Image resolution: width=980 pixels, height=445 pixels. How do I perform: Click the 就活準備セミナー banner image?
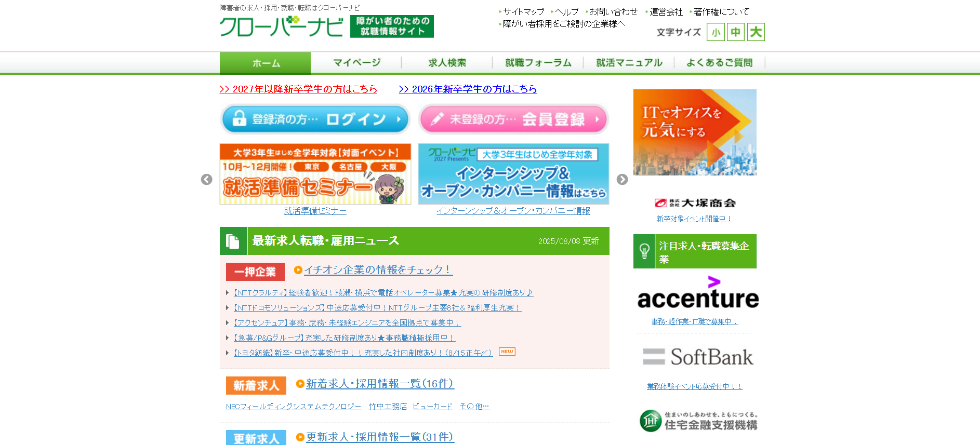(x=315, y=174)
